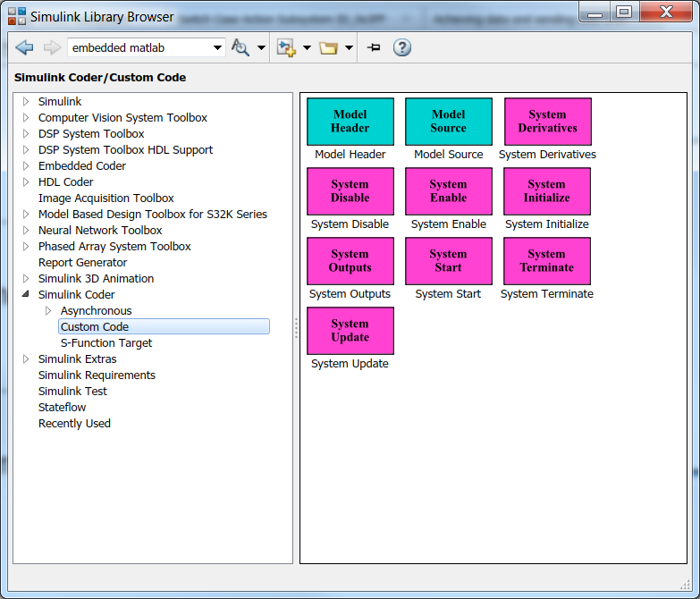
Task: Select the System Outputs block
Action: (350, 261)
